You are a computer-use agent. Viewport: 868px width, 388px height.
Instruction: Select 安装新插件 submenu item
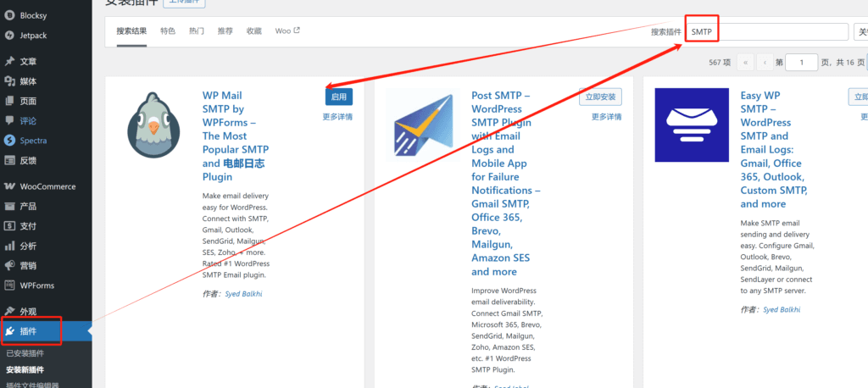pos(25,369)
